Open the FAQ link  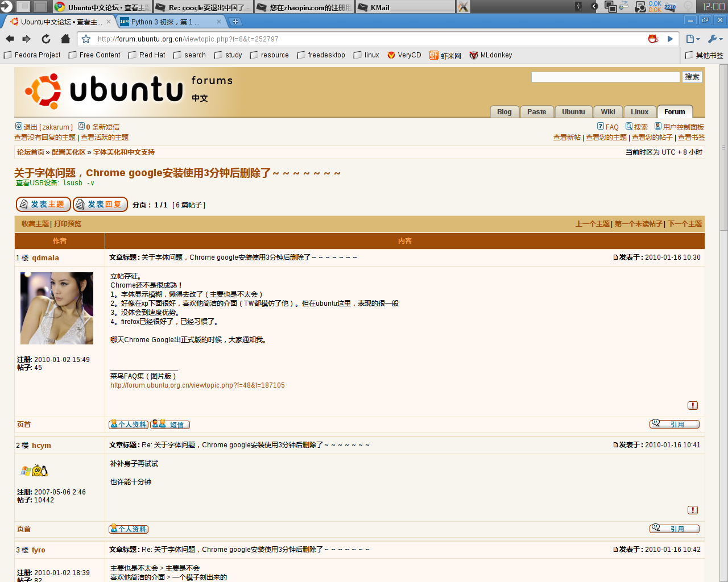(x=608, y=127)
